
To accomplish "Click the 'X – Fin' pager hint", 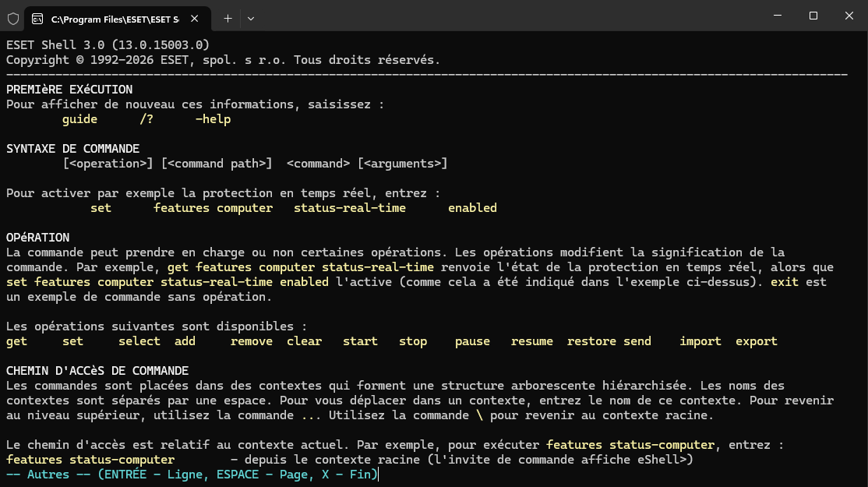I will [x=346, y=475].
